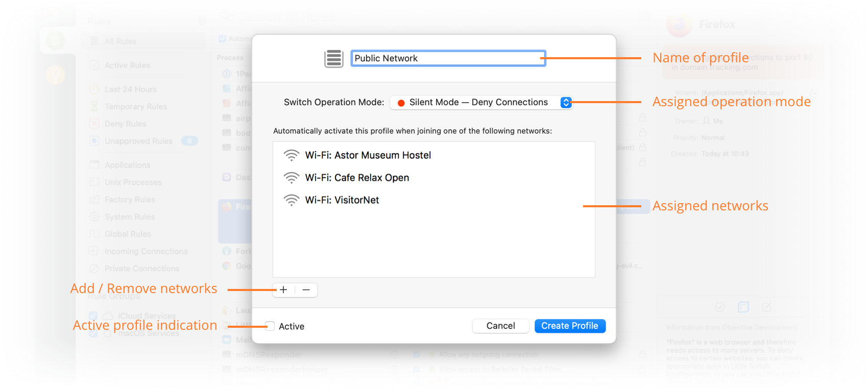
Task: Select All Rules in the sidebar
Action: coord(120,41)
